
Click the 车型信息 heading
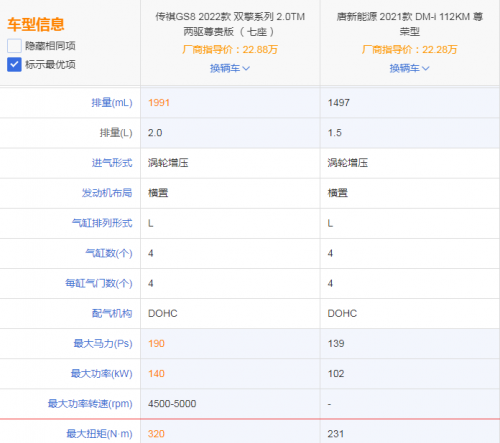[x=36, y=24]
